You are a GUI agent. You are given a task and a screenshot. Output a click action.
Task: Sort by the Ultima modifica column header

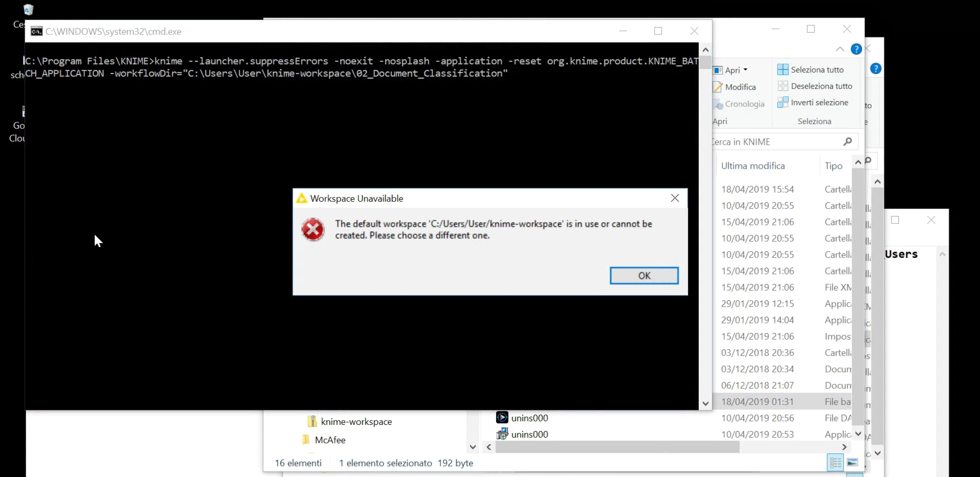753,166
